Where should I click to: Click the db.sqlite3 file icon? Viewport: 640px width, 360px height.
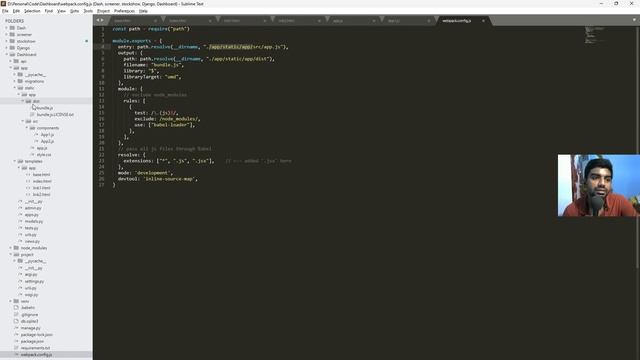[16, 321]
